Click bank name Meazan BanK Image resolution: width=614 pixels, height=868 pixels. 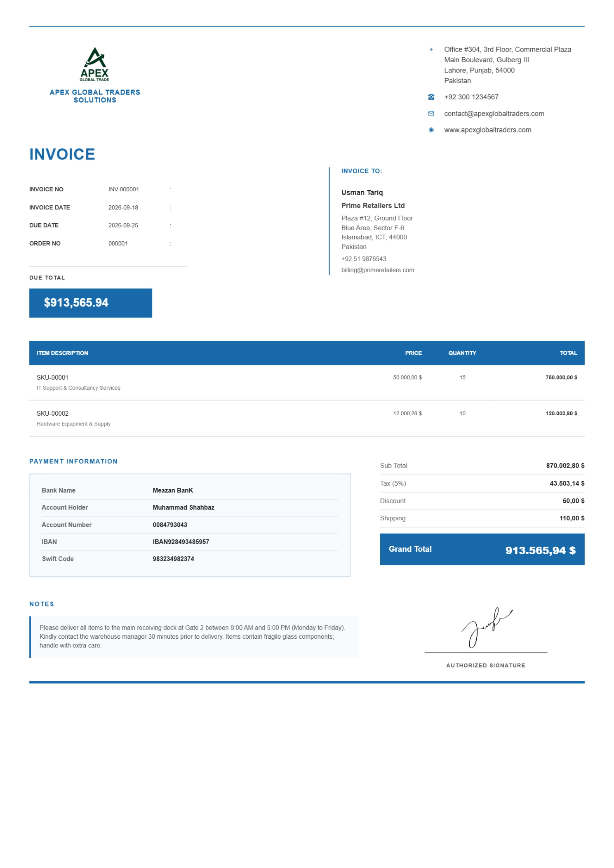[173, 490]
